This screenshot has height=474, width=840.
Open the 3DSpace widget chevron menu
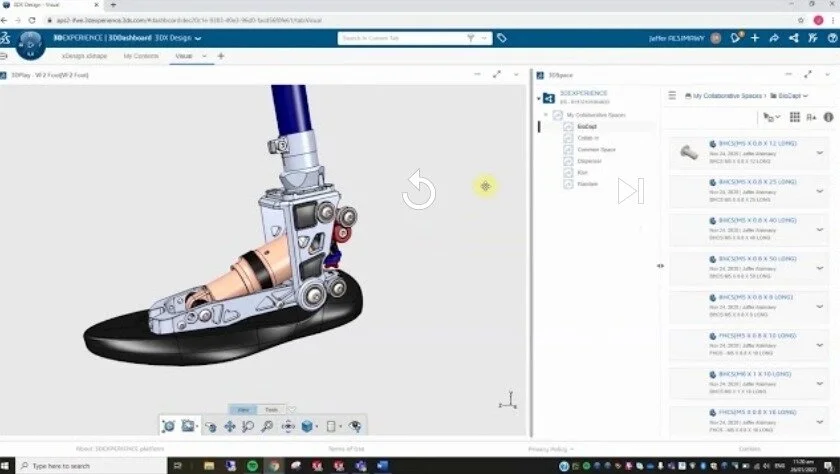[x=827, y=74]
